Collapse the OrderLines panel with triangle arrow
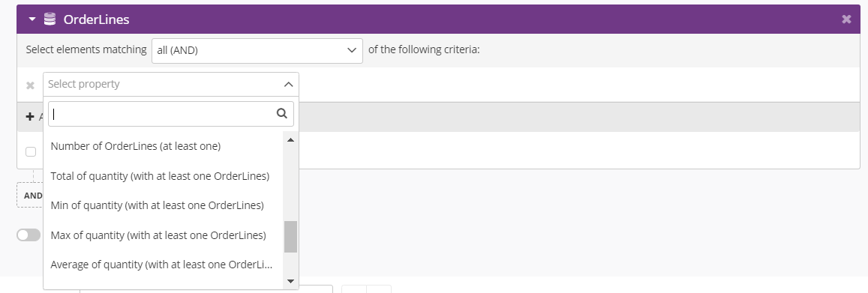The image size is (868, 293). (x=32, y=19)
